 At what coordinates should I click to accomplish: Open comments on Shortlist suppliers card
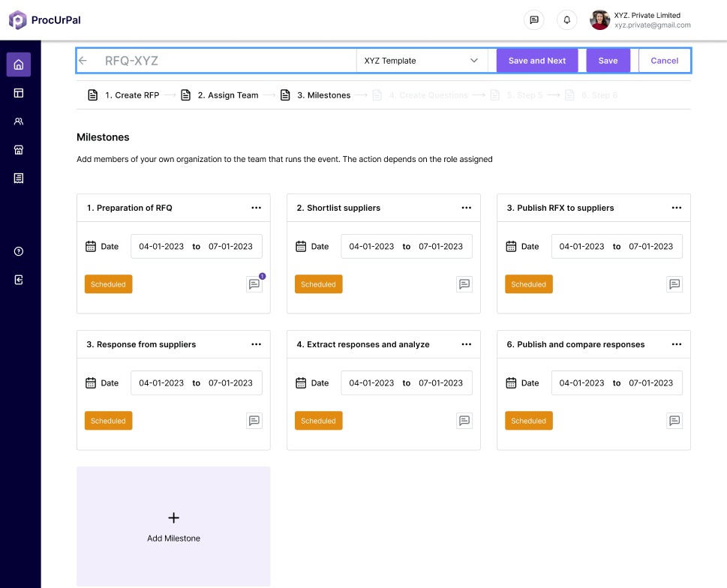pyautogui.click(x=464, y=284)
